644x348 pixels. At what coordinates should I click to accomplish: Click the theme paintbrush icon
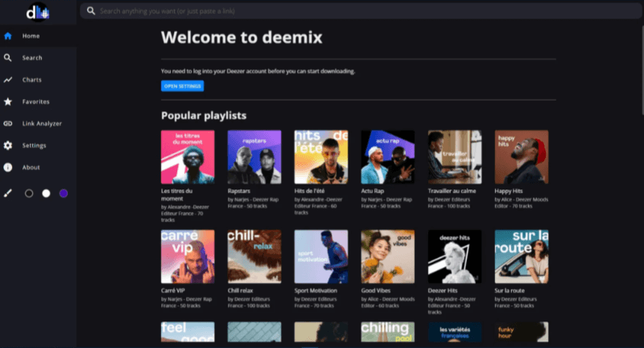click(8, 193)
